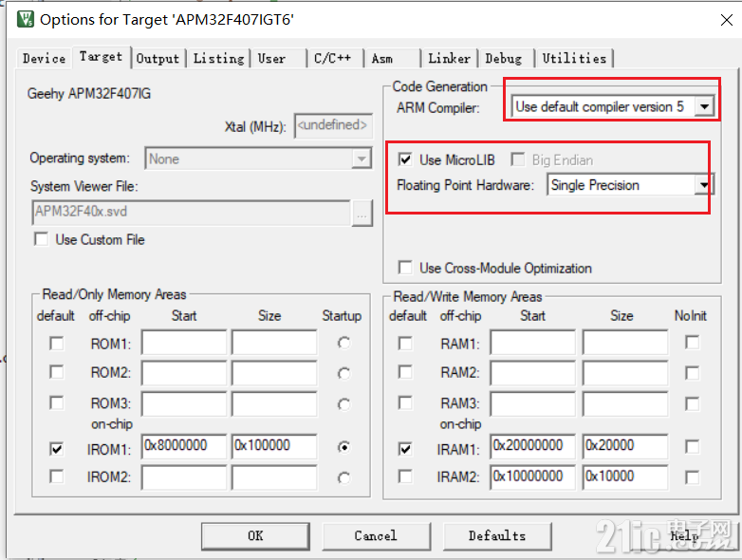Edit the IRAM2 Start address 0x10000000

(533, 477)
